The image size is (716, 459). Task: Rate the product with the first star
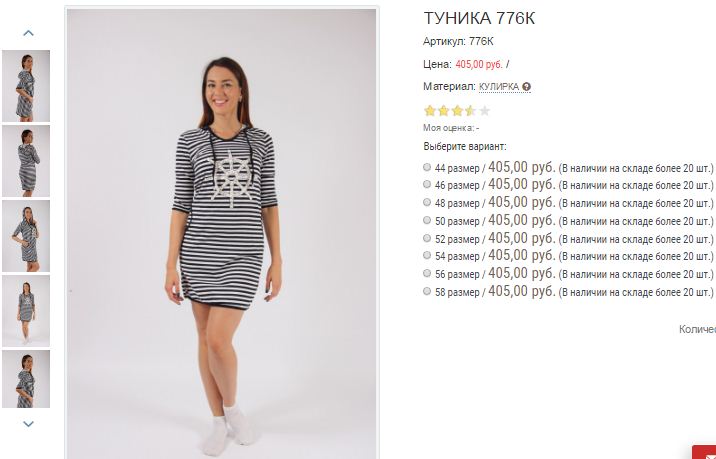click(x=430, y=111)
